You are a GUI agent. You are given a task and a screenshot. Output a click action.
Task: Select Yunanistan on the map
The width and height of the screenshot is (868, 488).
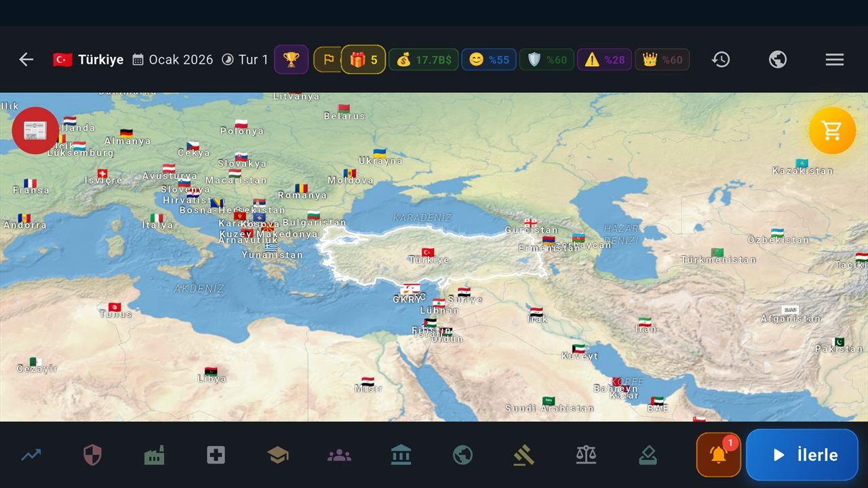pos(272,251)
